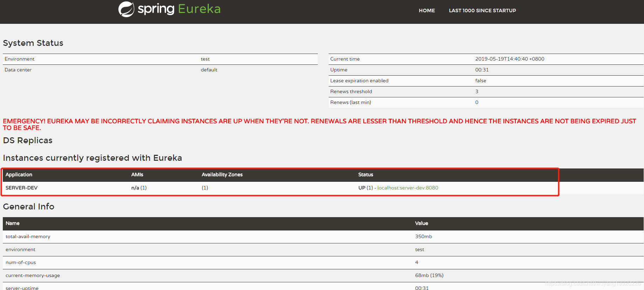
Task: Open LAST 1000 SINCE STARTUP page
Action: click(482, 11)
